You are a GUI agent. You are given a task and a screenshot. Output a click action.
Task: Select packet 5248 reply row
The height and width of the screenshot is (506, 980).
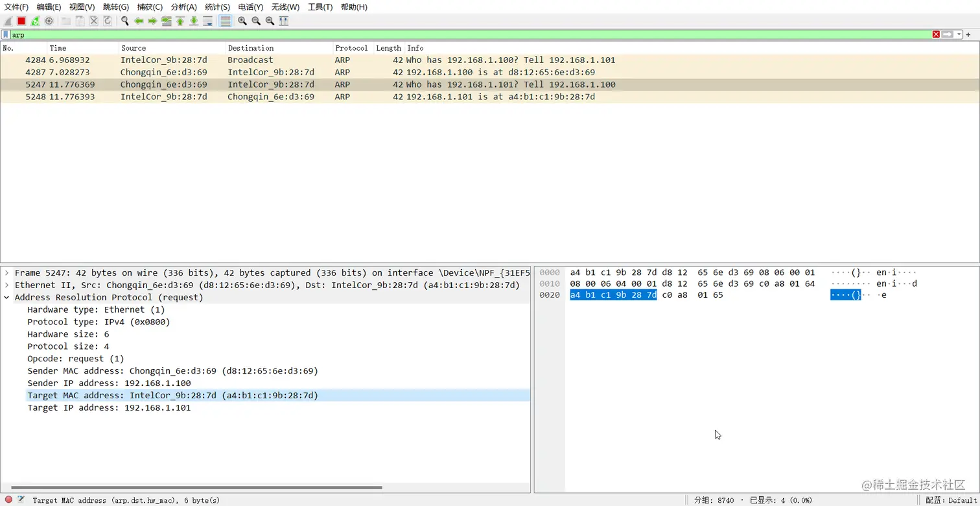click(x=490, y=97)
